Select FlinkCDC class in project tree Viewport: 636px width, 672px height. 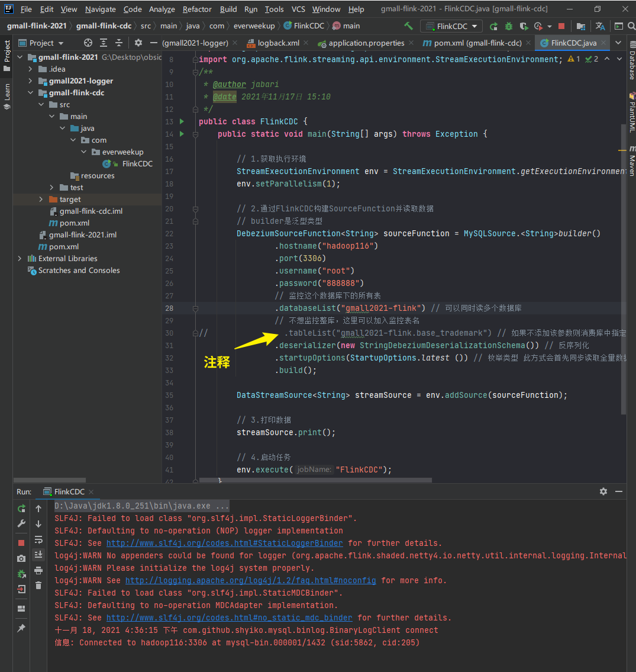click(137, 164)
